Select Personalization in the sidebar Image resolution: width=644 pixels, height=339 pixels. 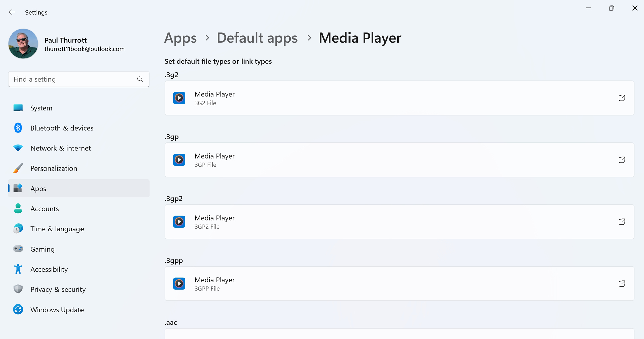point(54,168)
